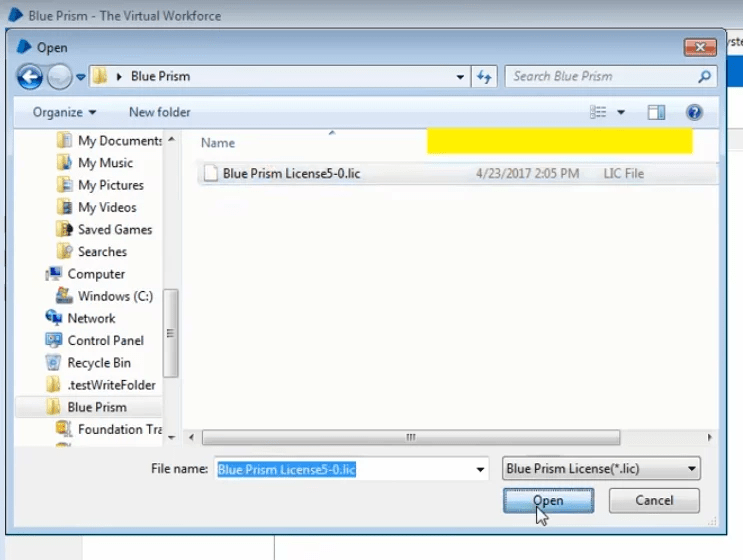743x560 pixels.
Task: Click the Forward navigation arrow button
Action: (x=59, y=77)
